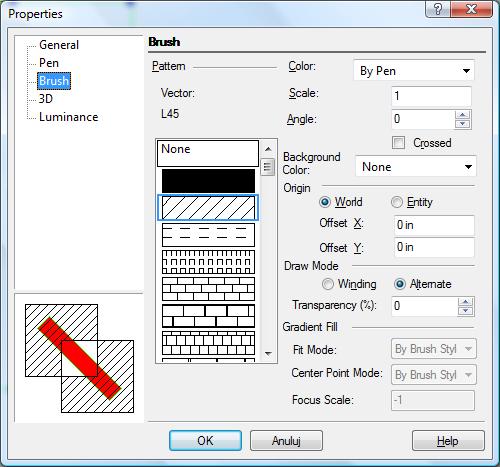This screenshot has height=467, width=500.
Task: Select the Entity origin radio button
Action: pos(396,202)
